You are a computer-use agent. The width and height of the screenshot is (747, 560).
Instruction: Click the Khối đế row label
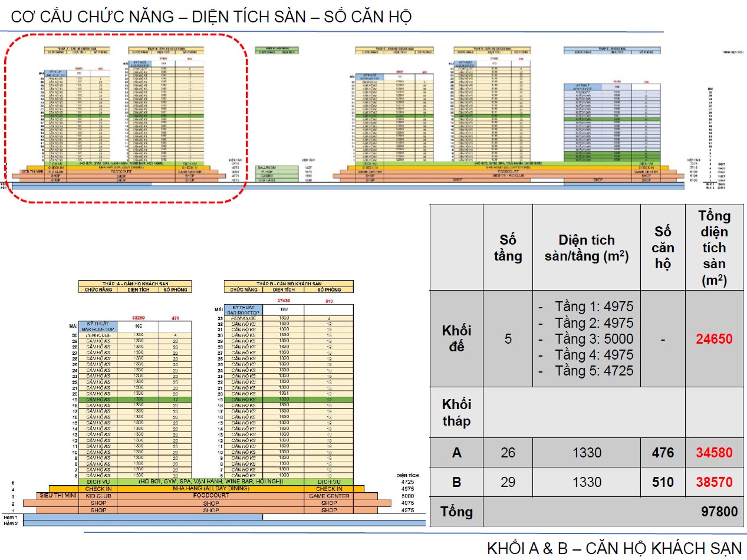click(456, 338)
